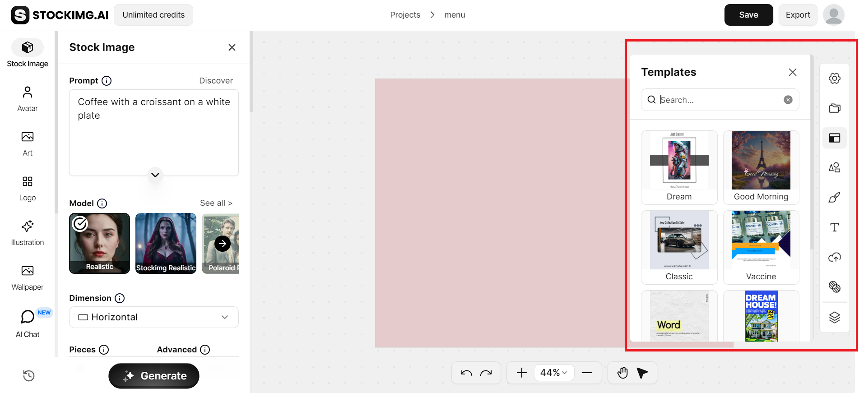Select the Hand pan tool

point(622,373)
